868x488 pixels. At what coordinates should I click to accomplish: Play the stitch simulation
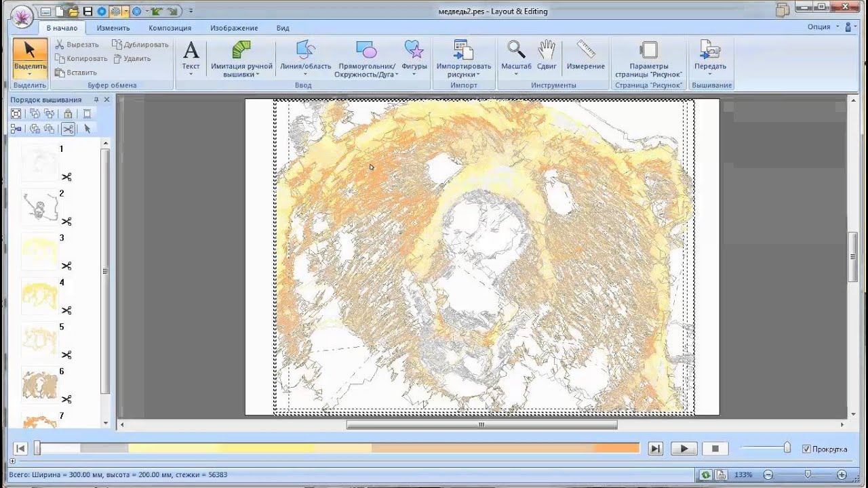(x=684, y=449)
